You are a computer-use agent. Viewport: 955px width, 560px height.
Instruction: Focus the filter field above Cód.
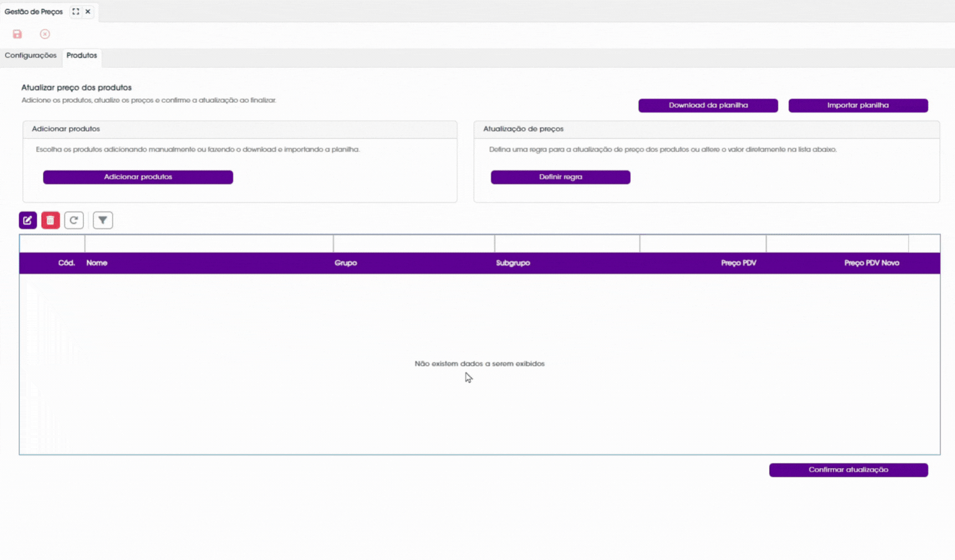52,244
